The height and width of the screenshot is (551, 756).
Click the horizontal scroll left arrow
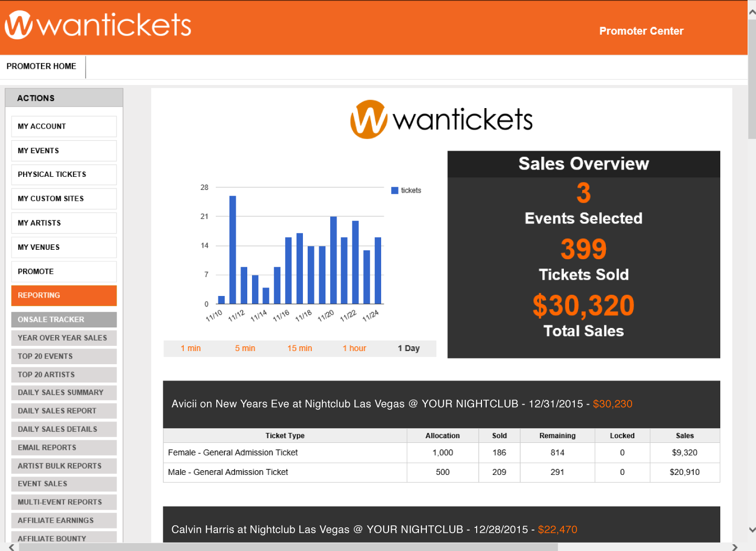point(12,547)
